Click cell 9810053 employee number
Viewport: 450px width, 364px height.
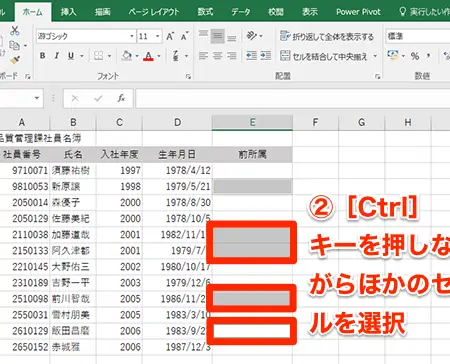(25, 187)
